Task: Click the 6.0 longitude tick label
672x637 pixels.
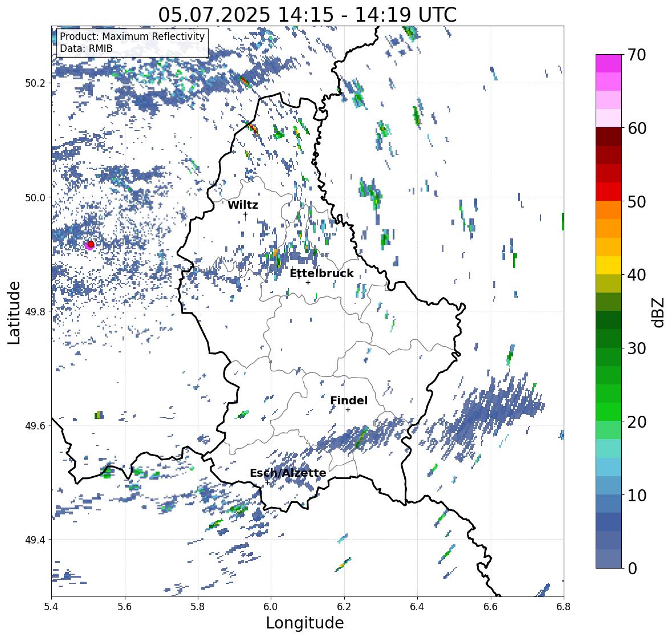Action: [271, 606]
